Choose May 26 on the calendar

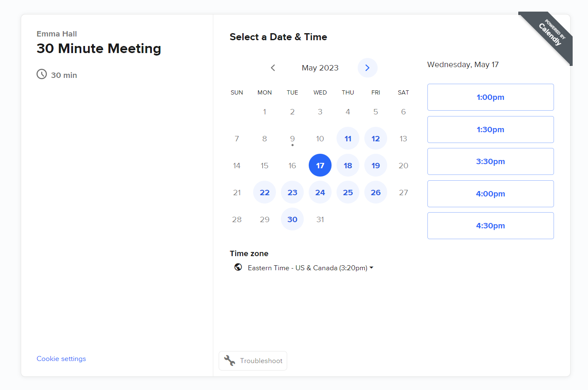pos(376,192)
